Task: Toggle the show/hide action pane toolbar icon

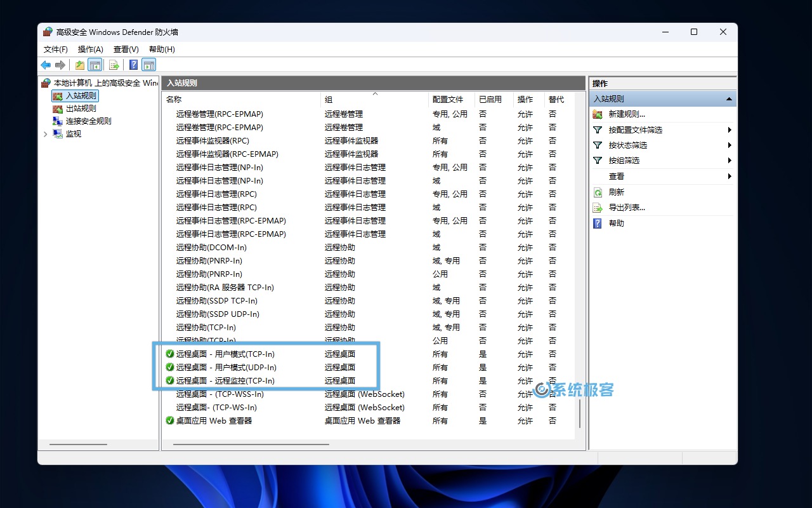Action: 149,65
